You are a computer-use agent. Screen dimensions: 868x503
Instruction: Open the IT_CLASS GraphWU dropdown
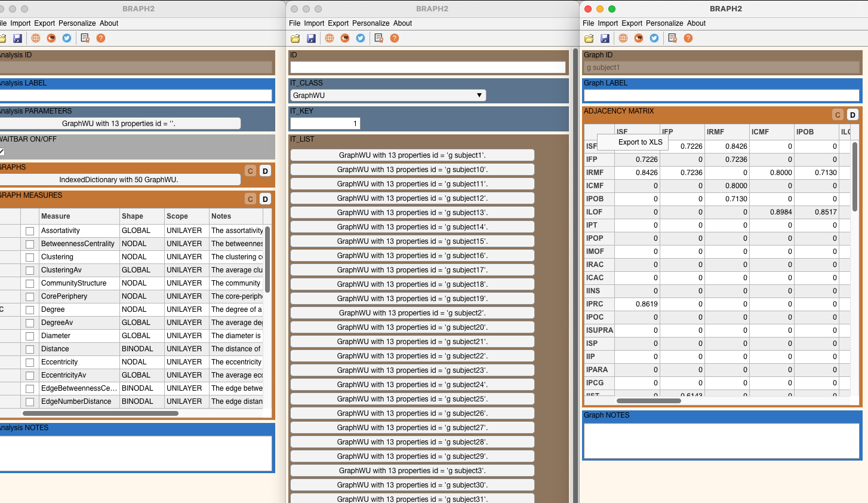click(388, 96)
